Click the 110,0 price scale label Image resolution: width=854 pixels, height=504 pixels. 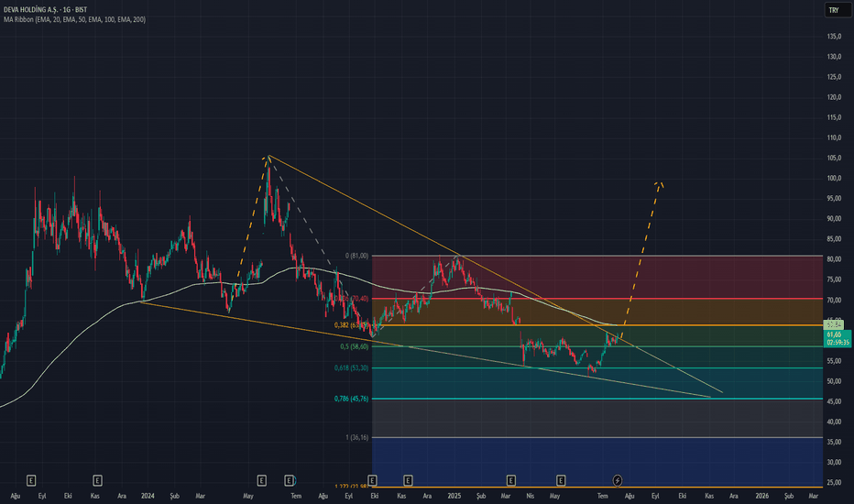pyautogui.click(x=834, y=137)
